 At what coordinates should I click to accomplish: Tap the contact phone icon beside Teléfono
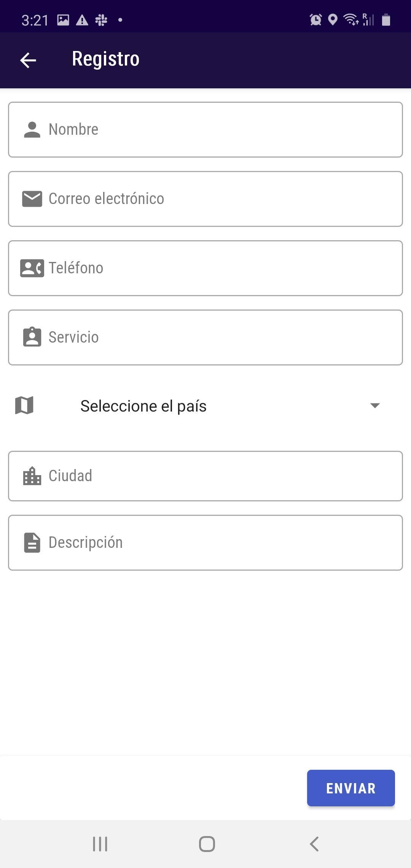[x=32, y=268]
